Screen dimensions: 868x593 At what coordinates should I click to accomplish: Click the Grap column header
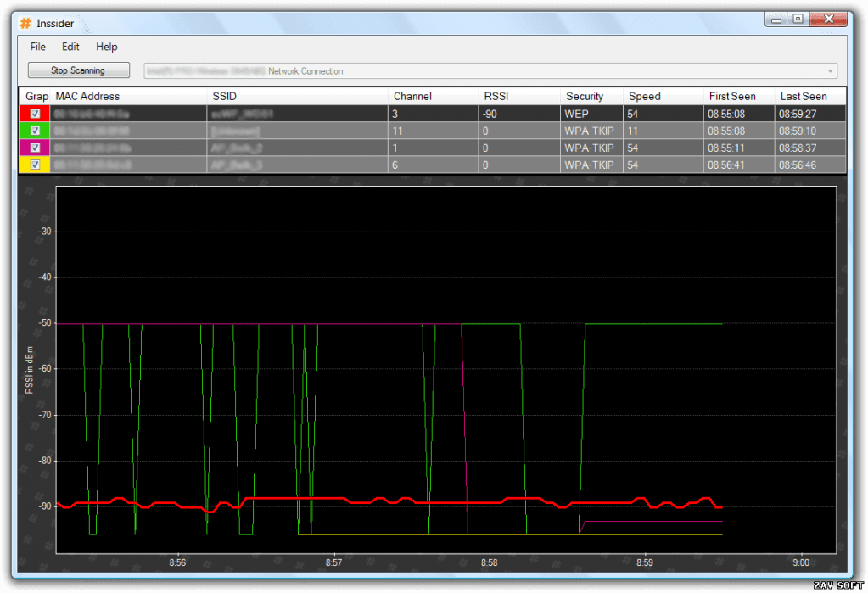(36, 97)
